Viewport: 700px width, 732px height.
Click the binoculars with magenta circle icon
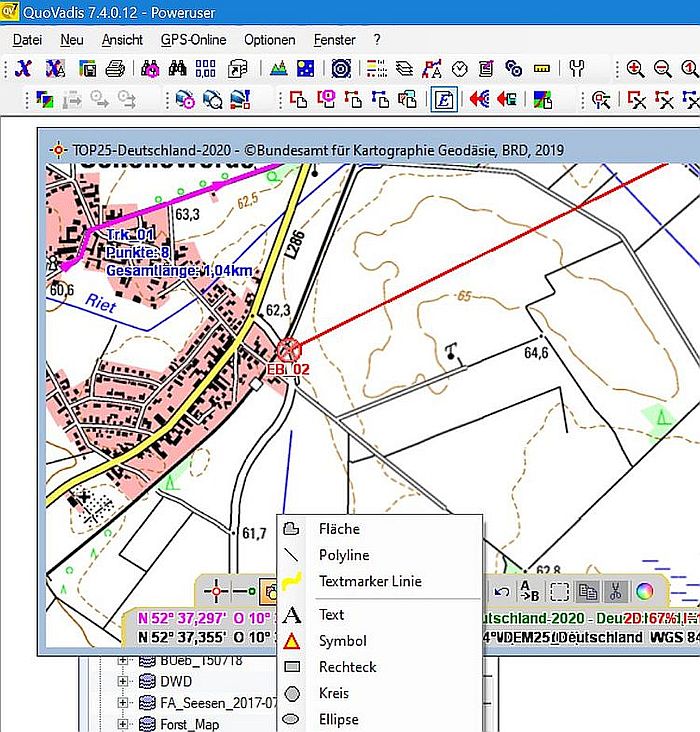click(x=150, y=69)
